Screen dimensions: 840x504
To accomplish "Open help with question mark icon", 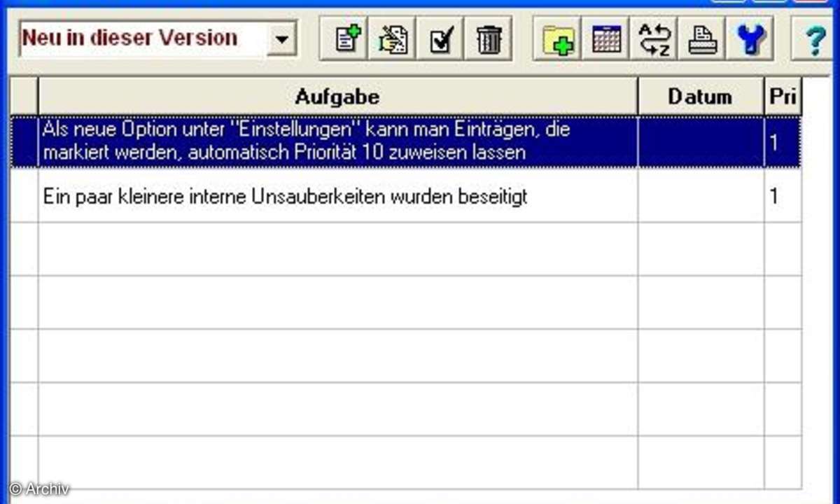I will tap(814, 40).
